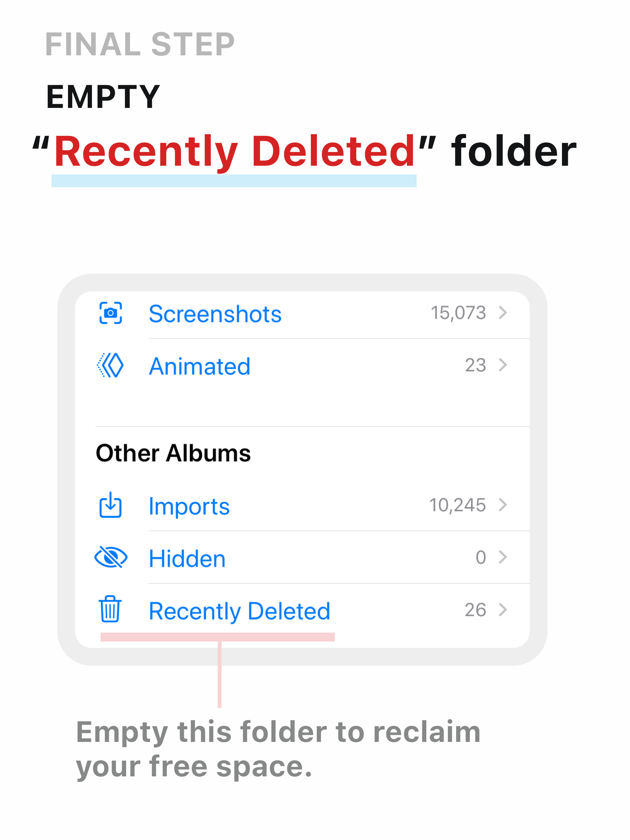Click the Screenshots camera icon
Viewport: 630px width, 840px height.
[x=110, y=313]
